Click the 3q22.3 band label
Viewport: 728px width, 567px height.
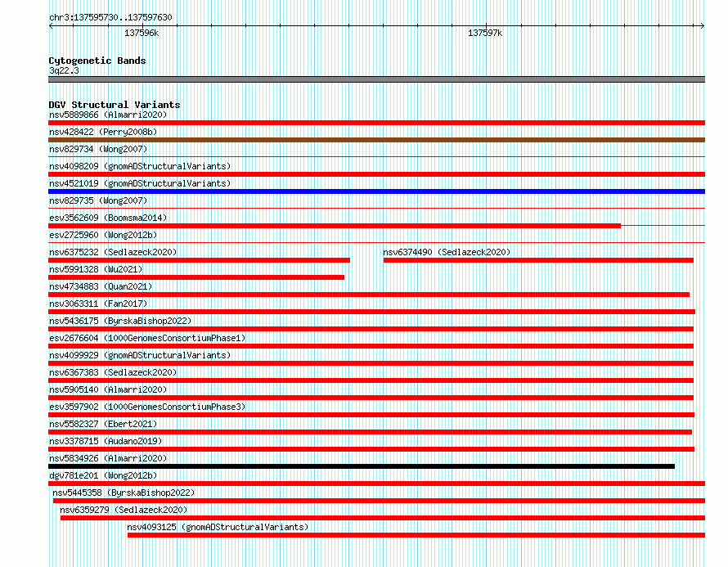[x=64, y=70]
